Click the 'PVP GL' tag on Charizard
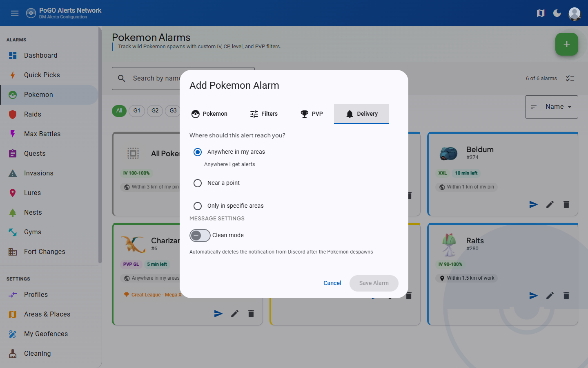The height and width of the screenshot is (368, 588). pyautogui.click(x=131, y=265)
